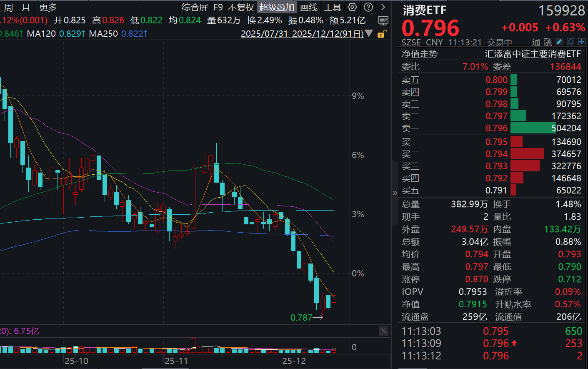The height and width of the screenshot is (369, 588).
Task: Expand the 更多 period options
Action: coord(47,7)
